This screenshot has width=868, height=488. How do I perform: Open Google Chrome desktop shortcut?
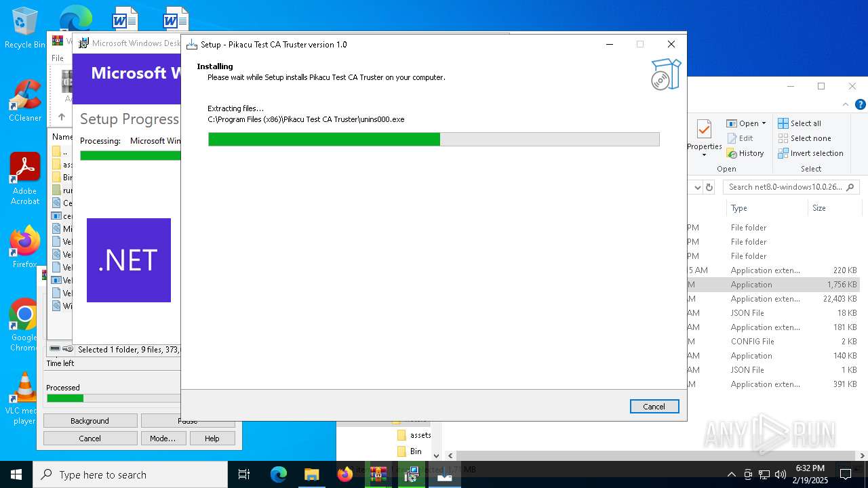[x=24, y=325]
